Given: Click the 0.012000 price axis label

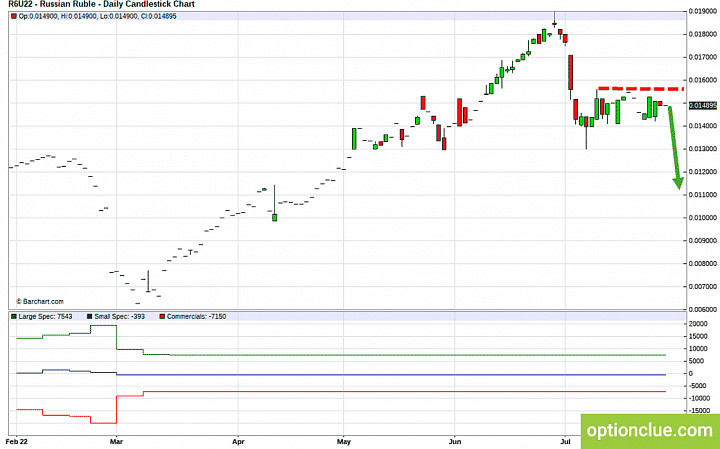Looking at the screenshot, I should [x=703, y=172].
